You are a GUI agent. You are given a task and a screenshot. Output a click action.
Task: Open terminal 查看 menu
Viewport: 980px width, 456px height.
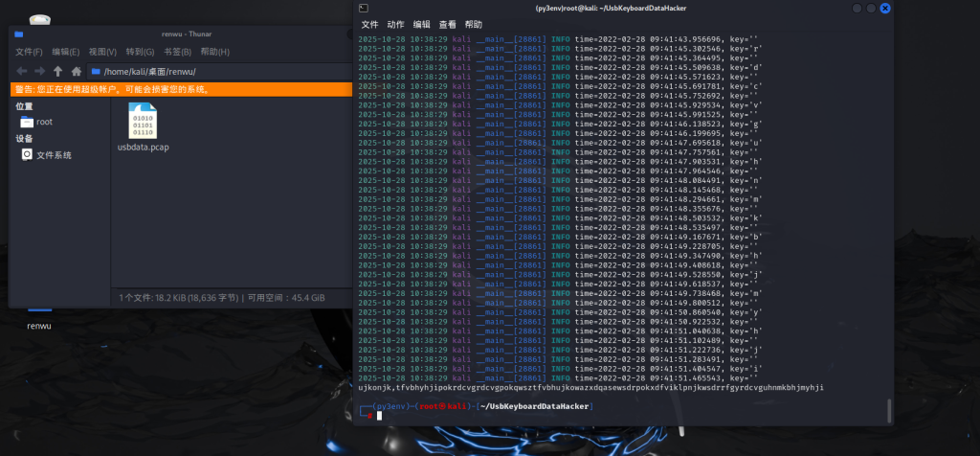click(x=447, y=24)
